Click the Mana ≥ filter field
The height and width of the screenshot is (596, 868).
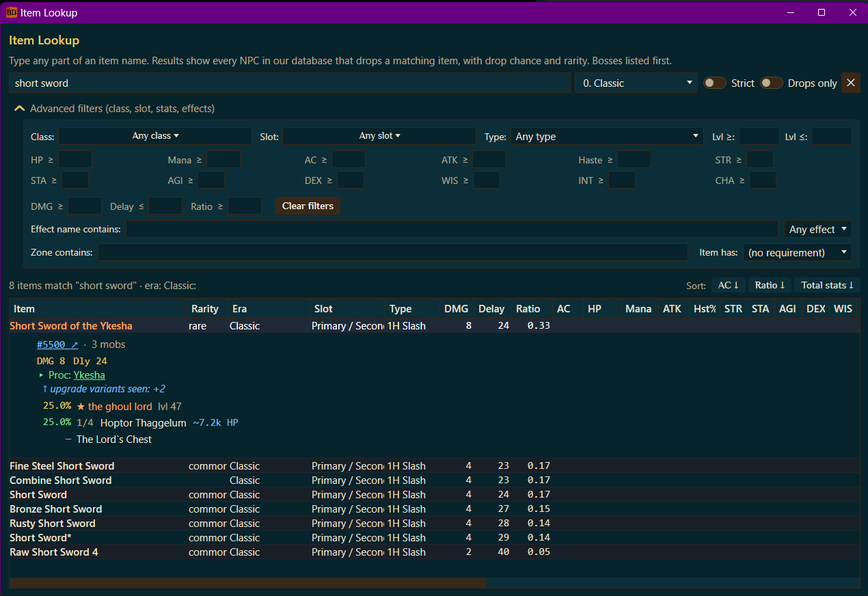(223, 160)
